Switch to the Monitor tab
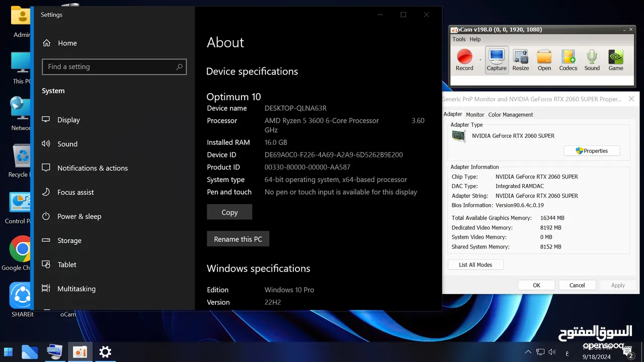644x362 pixels. (475, 115)
